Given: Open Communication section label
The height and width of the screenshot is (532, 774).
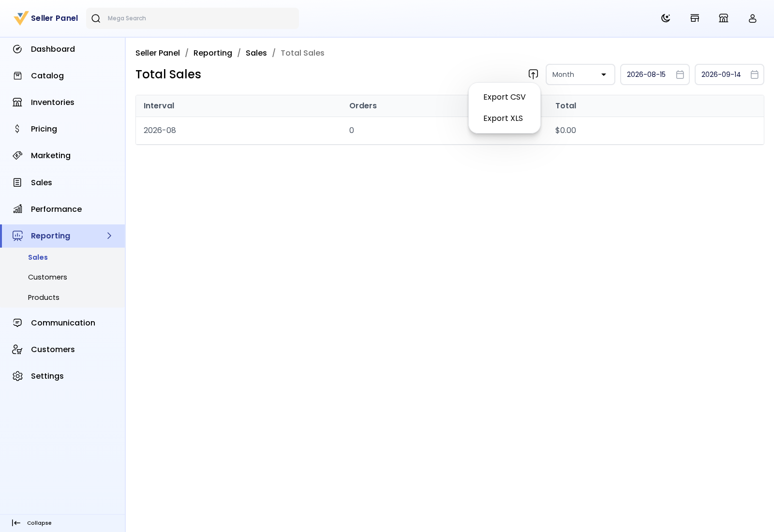Looking at the screenshot, I should coord(63,323).
